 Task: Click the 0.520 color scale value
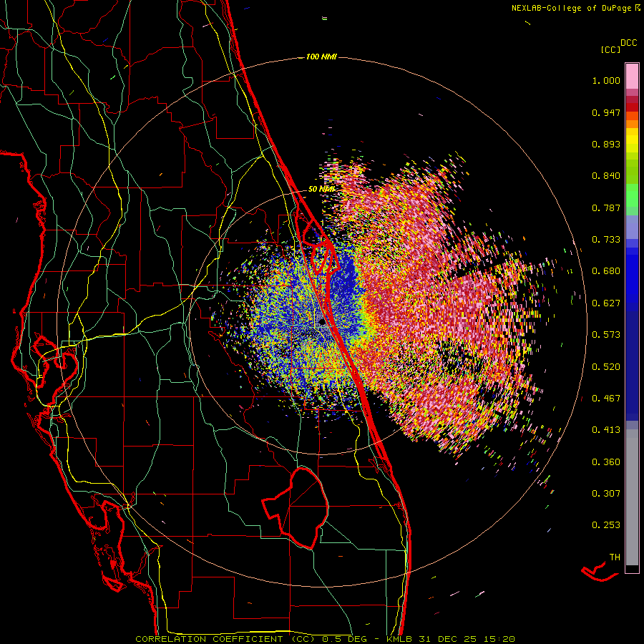(x=606, y=367)
